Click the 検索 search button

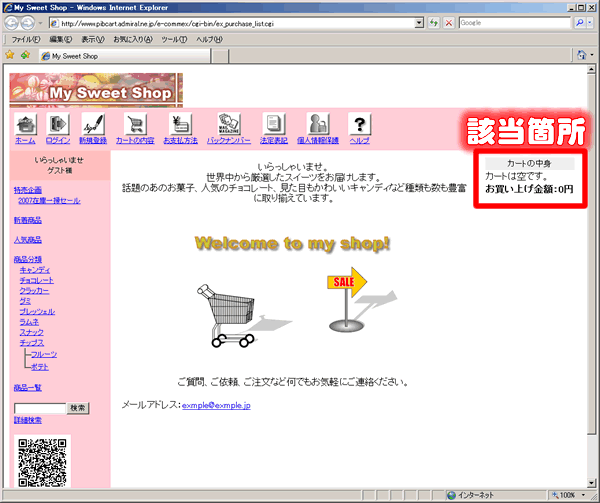[x=78, y=408]
